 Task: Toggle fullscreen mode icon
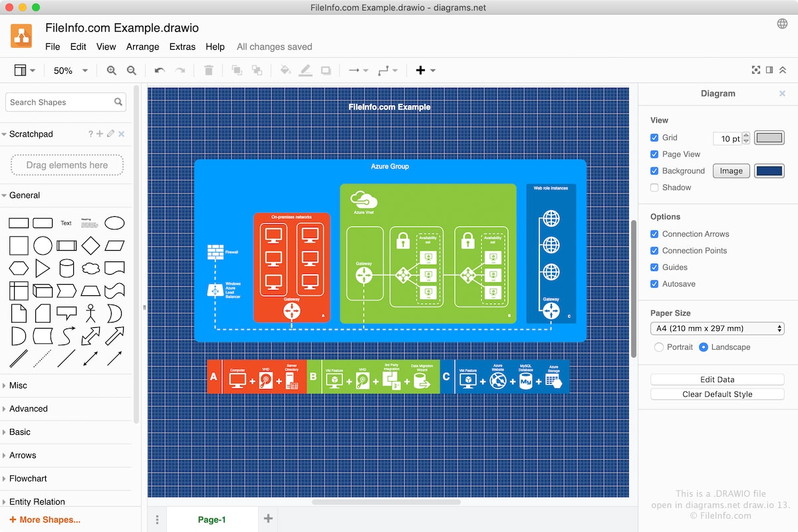pyautogui.click(x=755, y=70)
